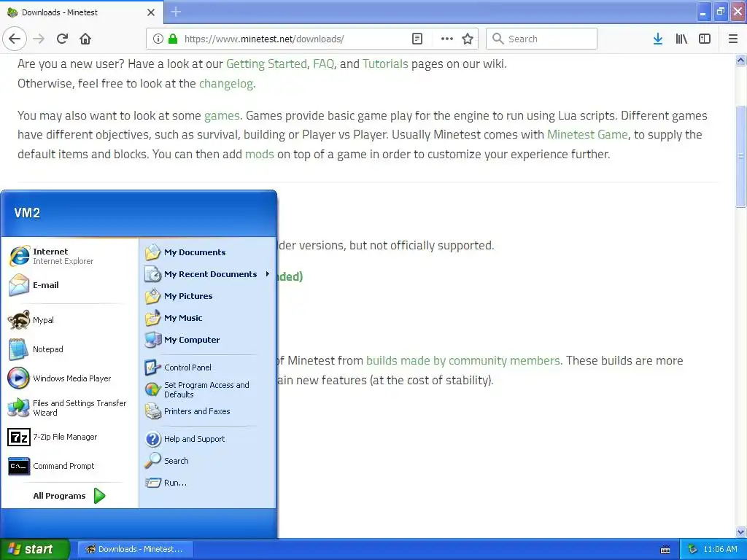Launch Internet Explorer from Start menu
The image size is (747, 560).
pos(69,256)
